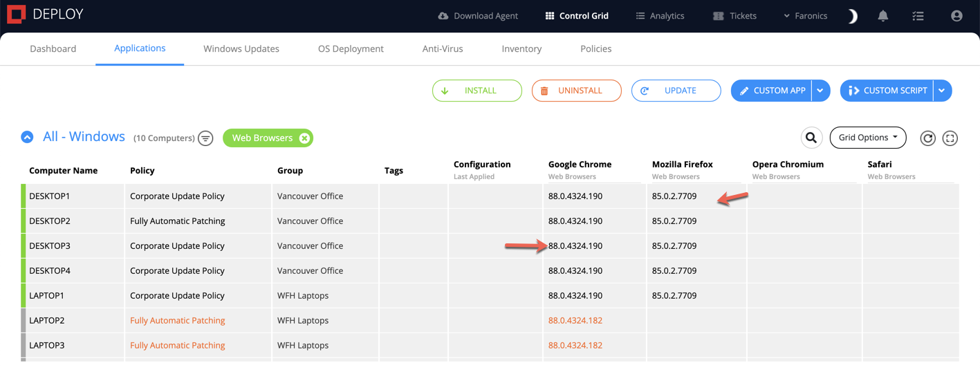Click the trash icon in the UNINSTALL button
The image size is (980, 383).
(x=544, y=91)
